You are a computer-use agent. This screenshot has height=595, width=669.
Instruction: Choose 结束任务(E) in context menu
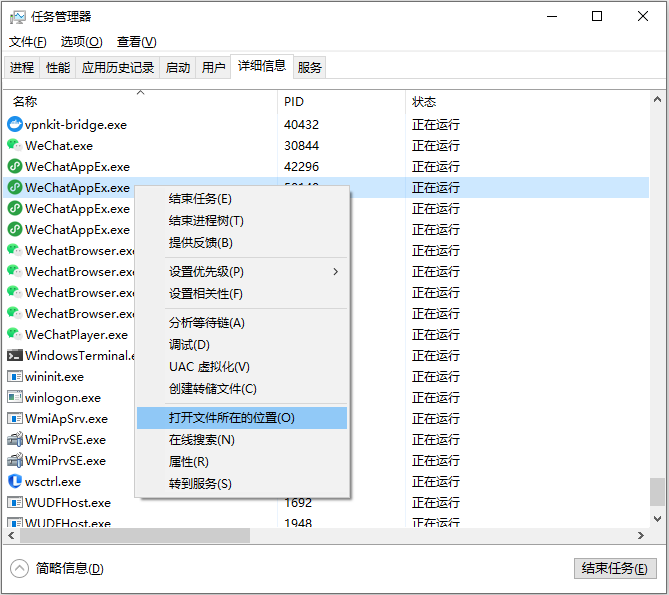pos(242,199)
